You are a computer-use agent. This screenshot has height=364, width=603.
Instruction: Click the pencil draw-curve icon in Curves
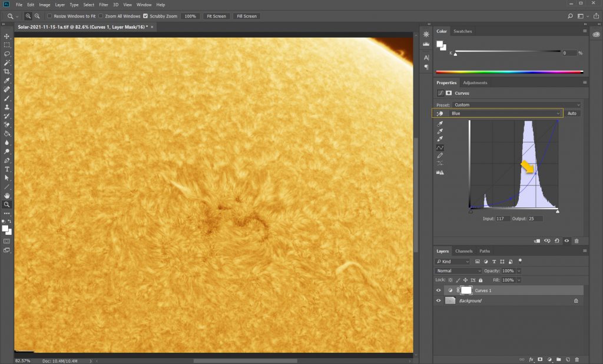coord(440,155)
